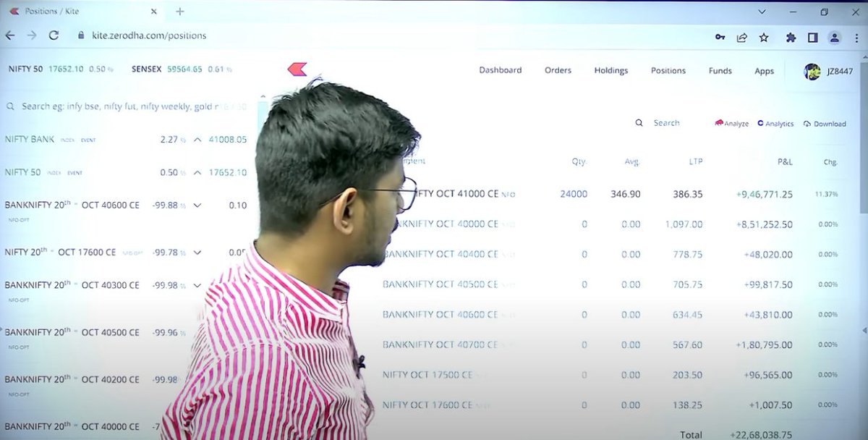Click the Kite logo icon
Viewport: 868px width, 440px height.
[297, 69]
